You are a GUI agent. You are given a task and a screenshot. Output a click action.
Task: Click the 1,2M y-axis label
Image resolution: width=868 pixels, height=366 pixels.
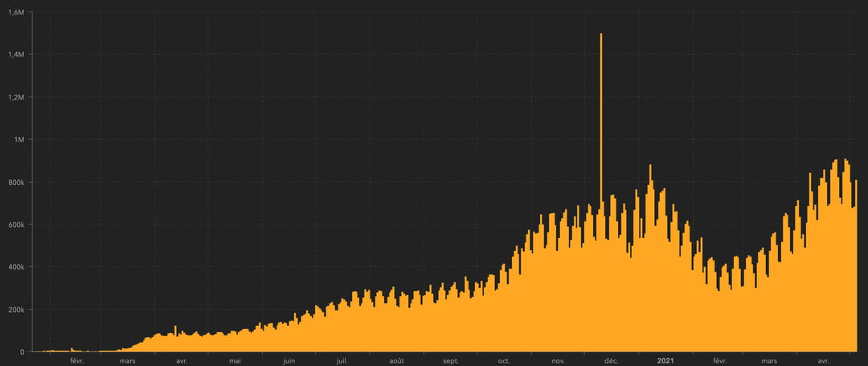point(17,97)
